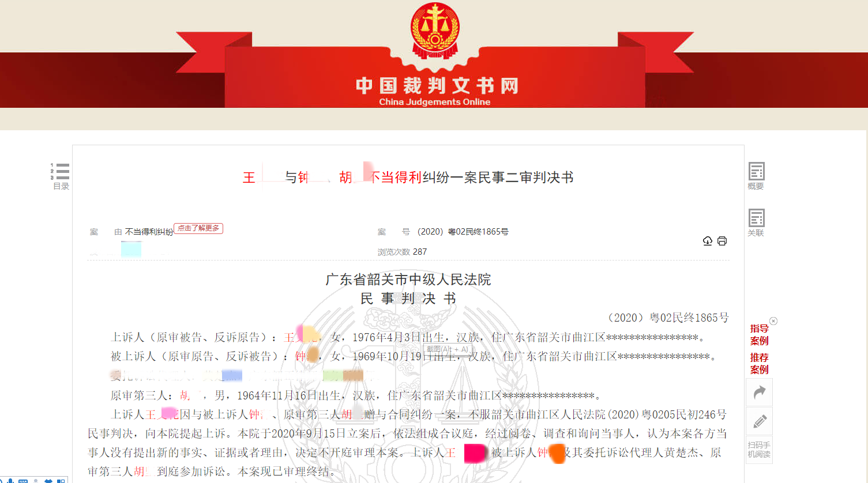Click the line starting 原审第三人 with birth date 1964年11月16日
The image size is (868, 483).
(x=356, y=395)
